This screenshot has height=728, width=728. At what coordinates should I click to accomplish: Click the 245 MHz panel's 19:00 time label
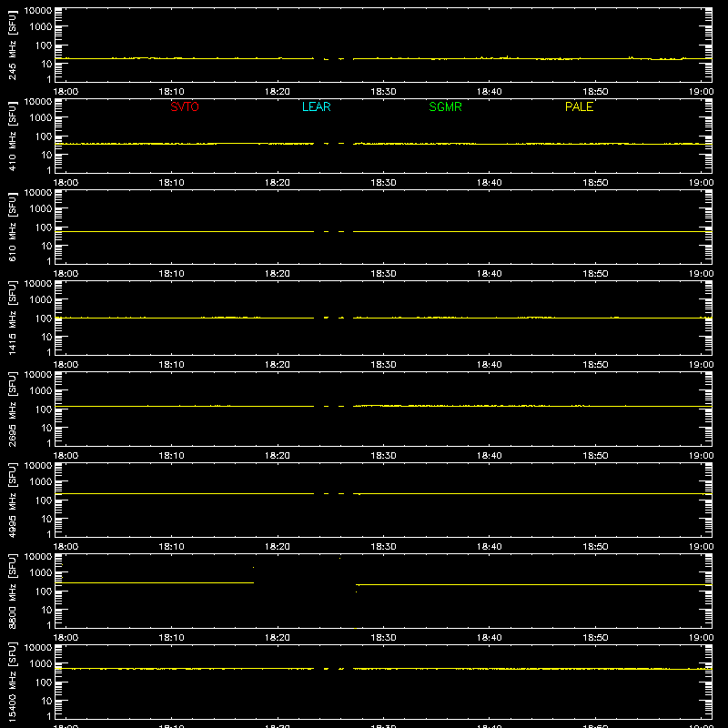pos(701,92)
